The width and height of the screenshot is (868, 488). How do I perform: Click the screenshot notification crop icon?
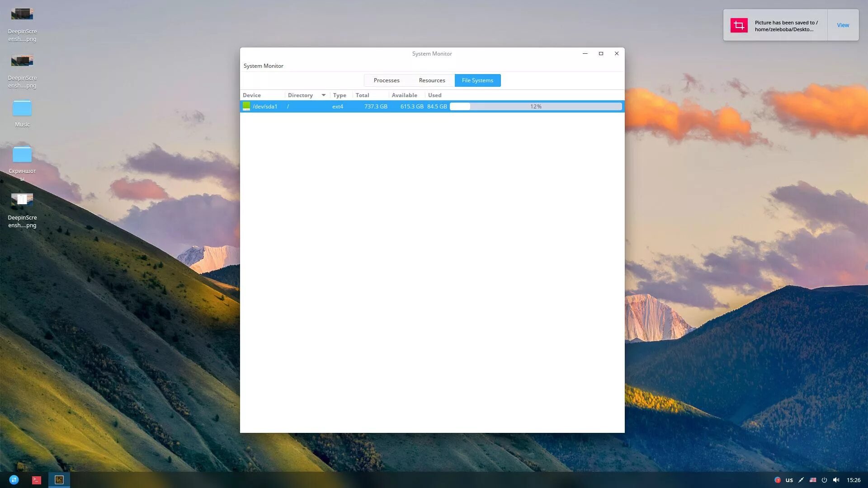coord(739,25)
